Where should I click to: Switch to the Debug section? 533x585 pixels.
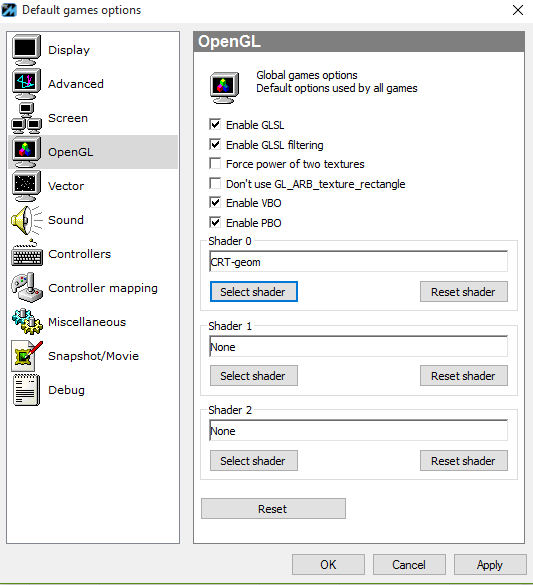[66, 390]
